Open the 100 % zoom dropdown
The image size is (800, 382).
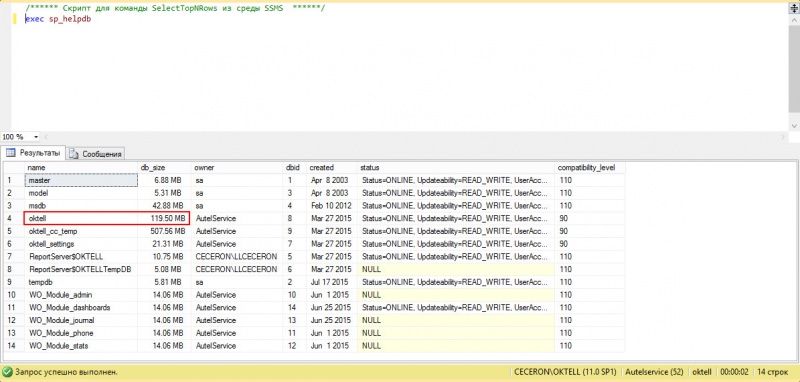tap(36, 137)
